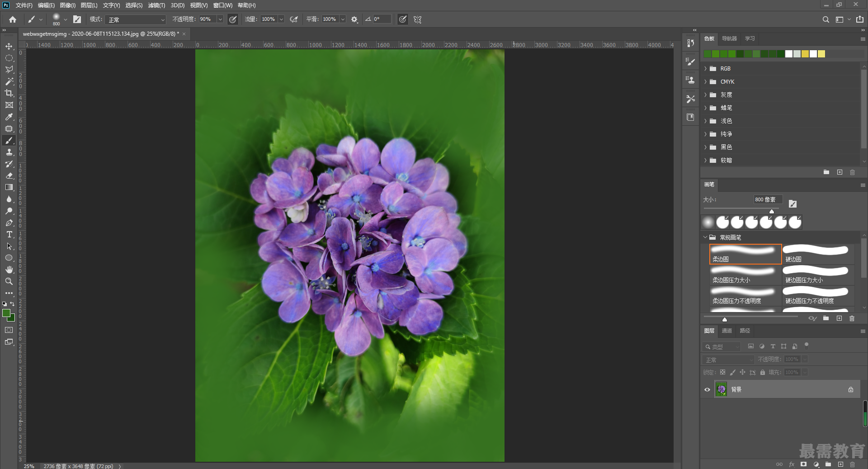Toggle pressure for size button

[x=402, y=19]
